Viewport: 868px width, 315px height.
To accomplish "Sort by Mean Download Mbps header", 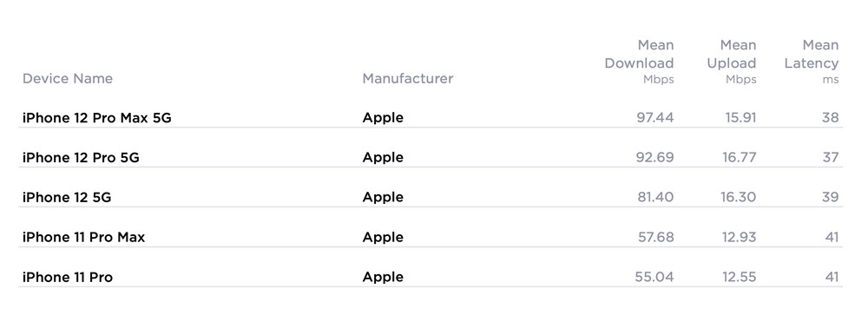I will [639, 62].
